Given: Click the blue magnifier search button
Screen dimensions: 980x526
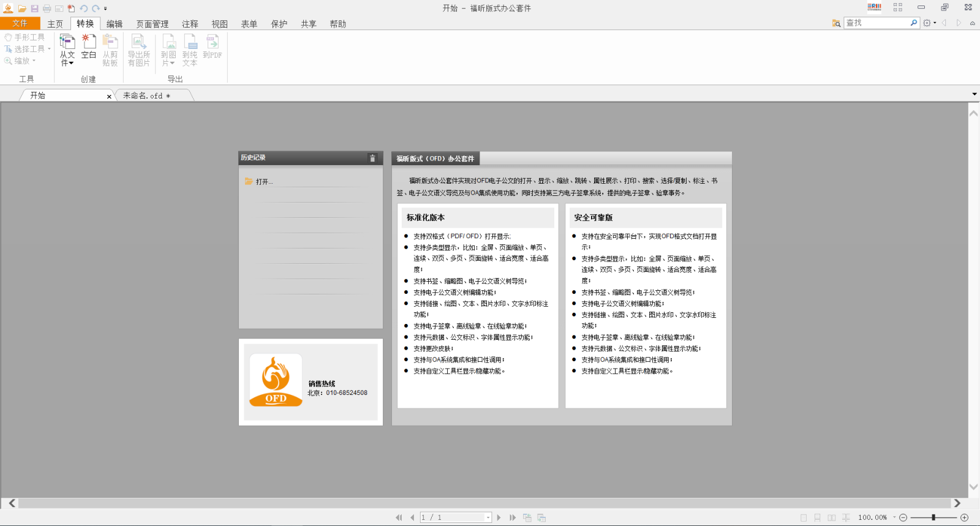Looking at the screenshot, I should [914, 23].
